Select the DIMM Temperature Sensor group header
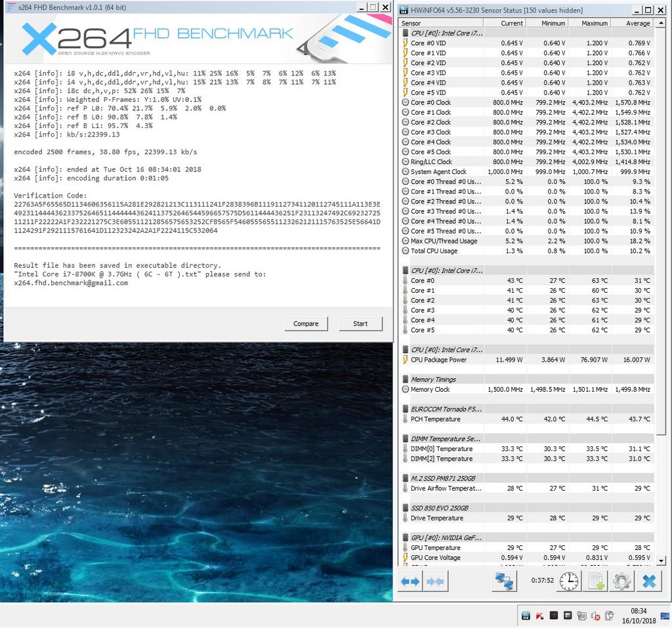The image size is (672, 628). click(527, 438)
